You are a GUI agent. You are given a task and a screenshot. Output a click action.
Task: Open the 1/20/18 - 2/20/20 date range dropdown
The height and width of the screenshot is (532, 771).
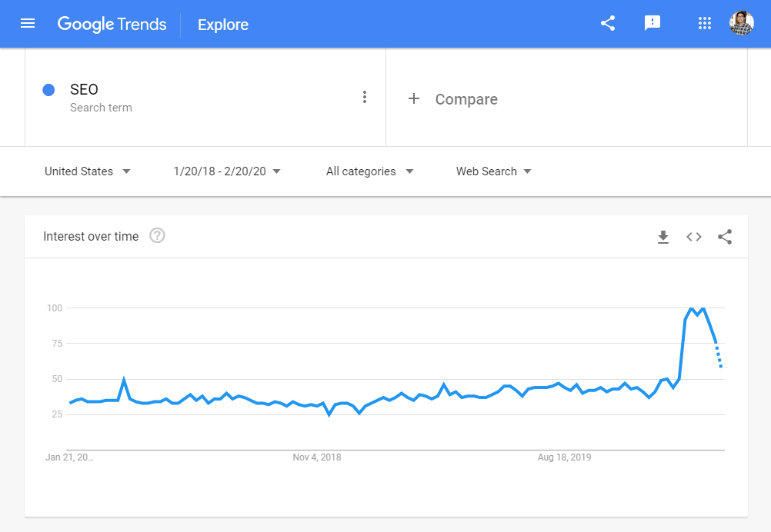(x=227, y=171)
